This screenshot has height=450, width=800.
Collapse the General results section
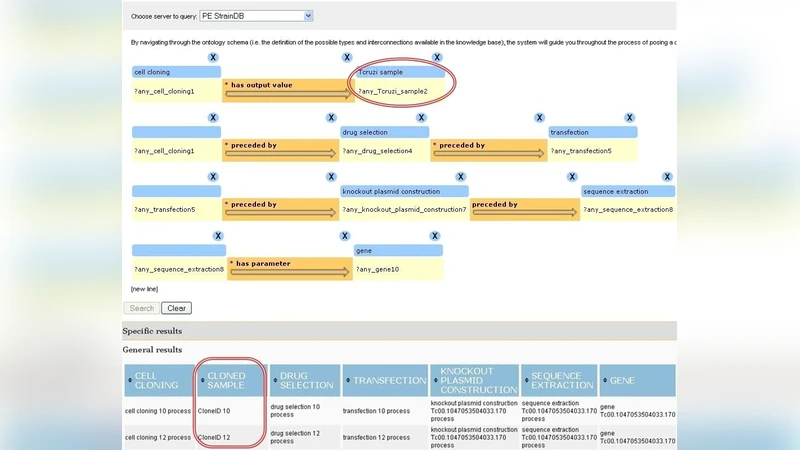(152, 350)
